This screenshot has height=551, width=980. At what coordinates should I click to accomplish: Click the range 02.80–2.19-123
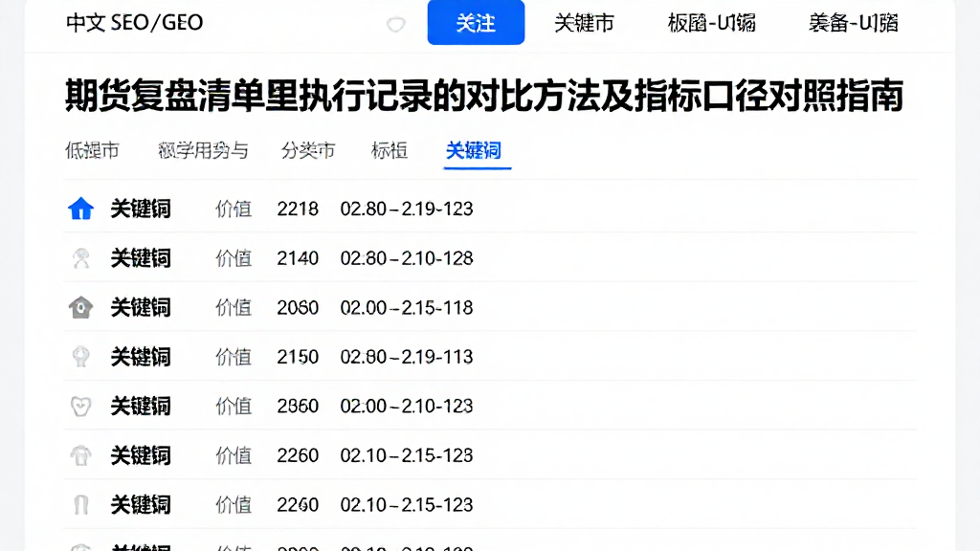click(406, 209)
